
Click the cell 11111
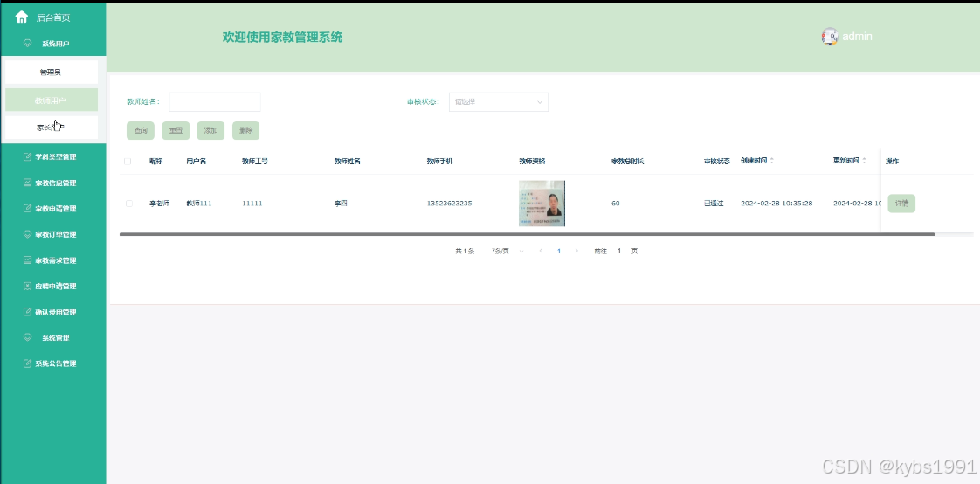(252, 204)
